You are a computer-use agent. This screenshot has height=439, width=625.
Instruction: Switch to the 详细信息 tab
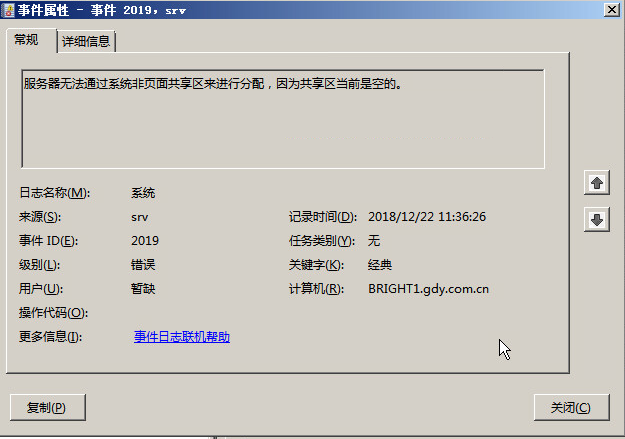(86, 41)
